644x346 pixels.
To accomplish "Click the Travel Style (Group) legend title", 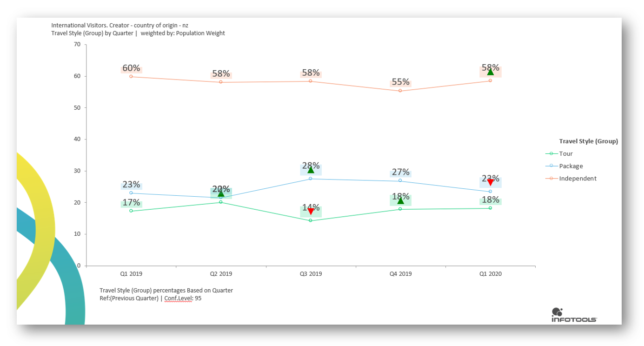I will [588, 141].
